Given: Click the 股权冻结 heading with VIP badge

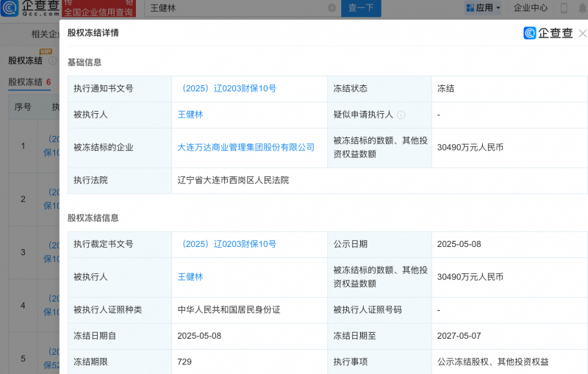Looking at the screenshot, I should point(25,60).
